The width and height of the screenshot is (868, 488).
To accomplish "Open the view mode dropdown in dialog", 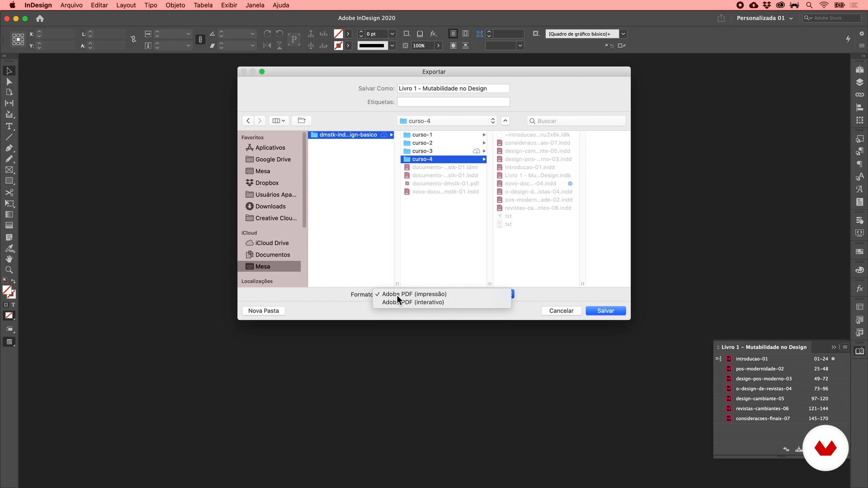I will pos(278,121).
